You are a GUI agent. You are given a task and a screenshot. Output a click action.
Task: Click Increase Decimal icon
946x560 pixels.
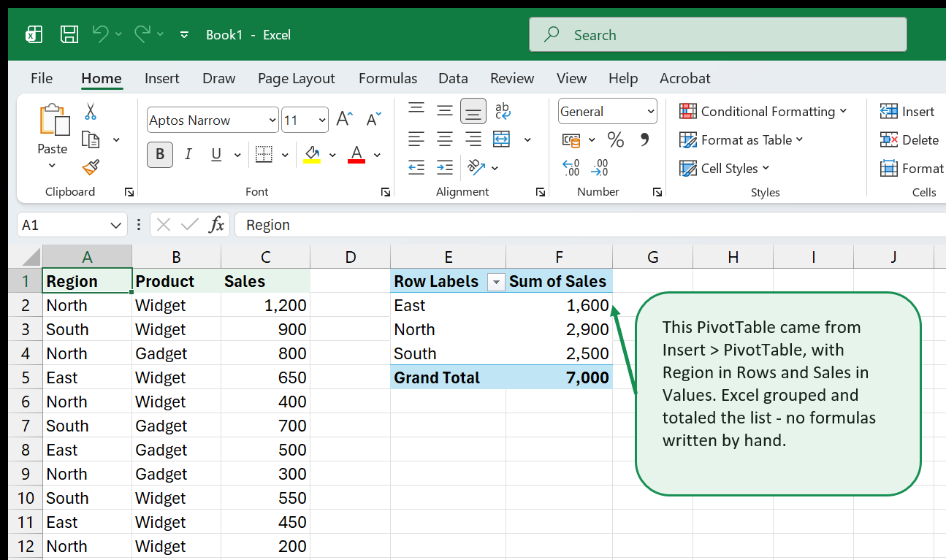571,168
